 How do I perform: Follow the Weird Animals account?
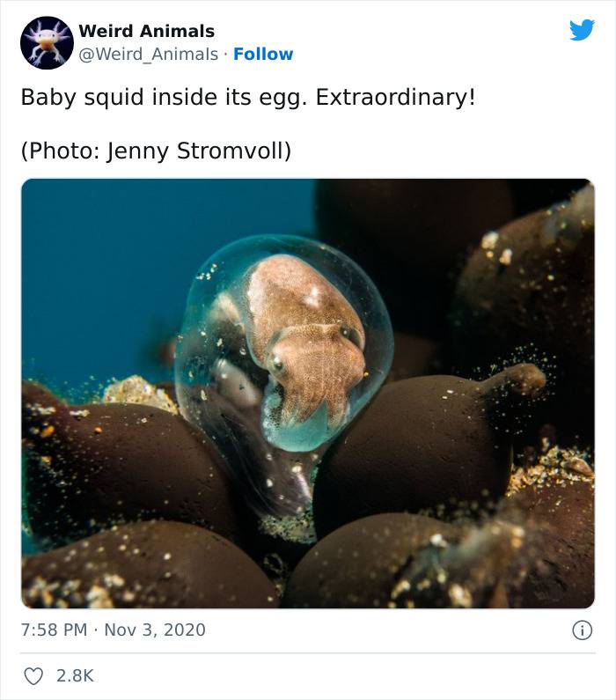pyautogui.click(x=263, y=54)
